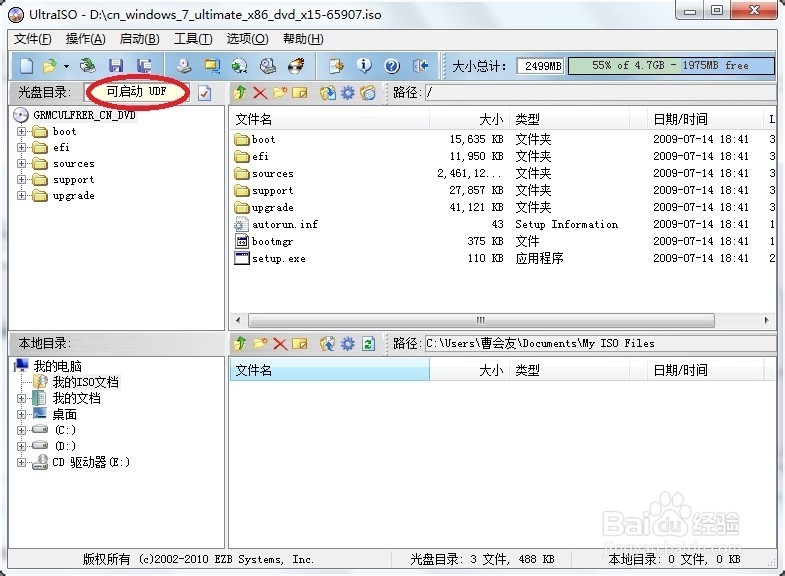Open the 操作(A) menu
This screenshot has height=576, width=785.
point(86,39)
